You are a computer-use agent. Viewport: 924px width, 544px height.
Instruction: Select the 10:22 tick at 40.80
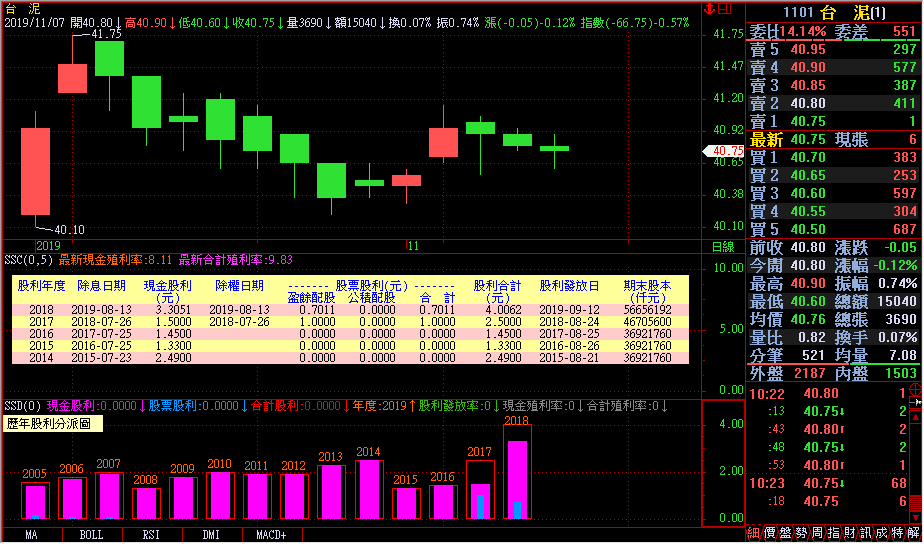tap(828, 393)
